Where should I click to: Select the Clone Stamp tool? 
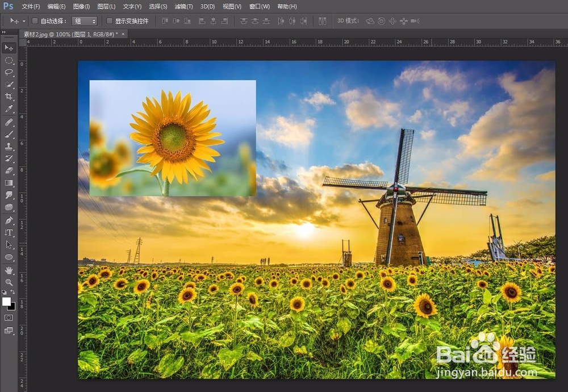coord(9,147)
